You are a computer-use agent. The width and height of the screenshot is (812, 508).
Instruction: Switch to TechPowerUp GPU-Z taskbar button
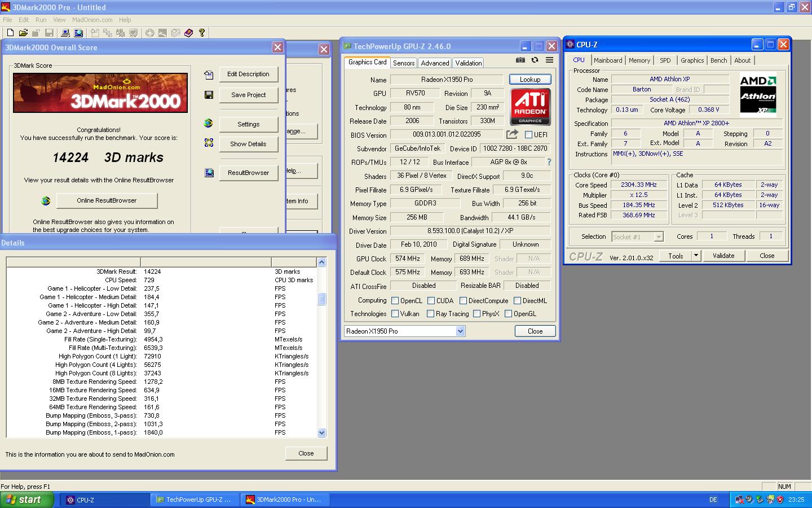click(195, 500)
